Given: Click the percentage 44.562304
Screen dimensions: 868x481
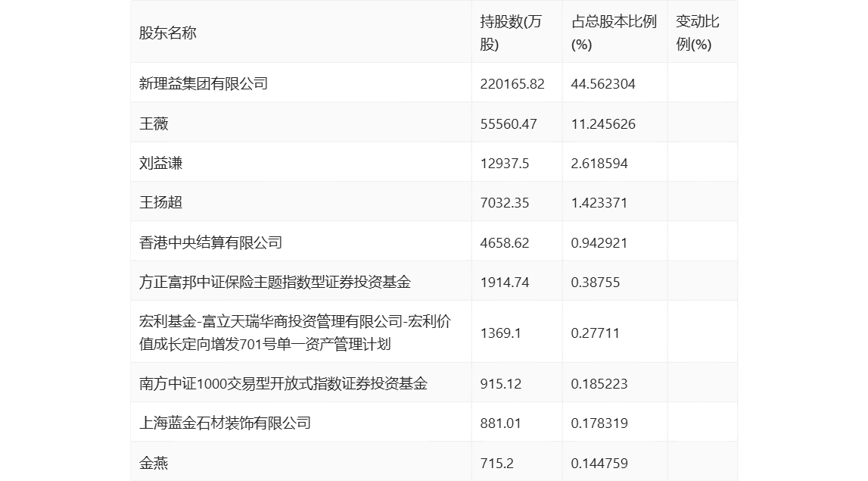Looking at the screenshot, I should [x=603, y=83].
